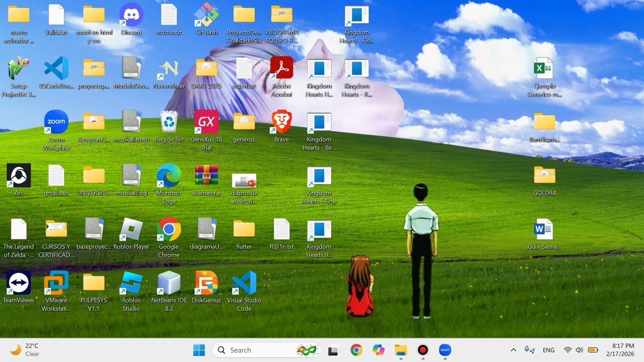Switch to Zoom on the taskbar

(x=445, y=350)
